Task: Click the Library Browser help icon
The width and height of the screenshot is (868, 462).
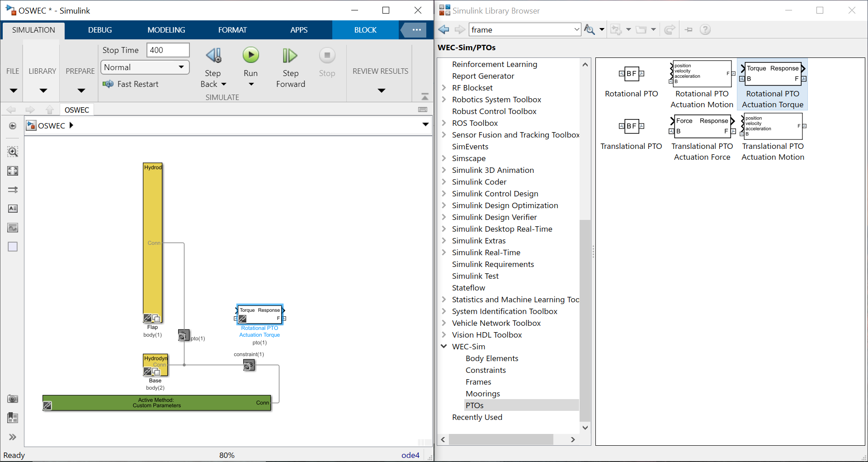Action: tap(705, 30)
